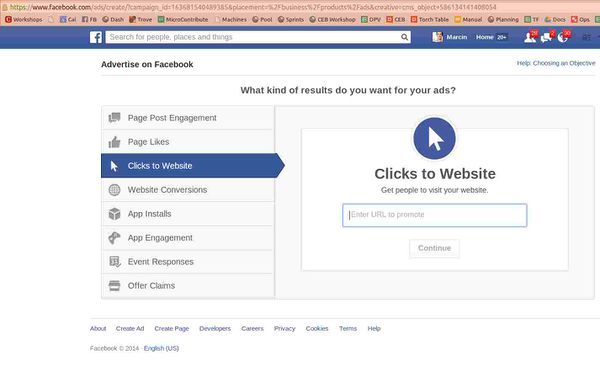Open Help: Choosing an Objective link
The height and width of the screenshot is (371, 600).
click(x=556, y=63)
